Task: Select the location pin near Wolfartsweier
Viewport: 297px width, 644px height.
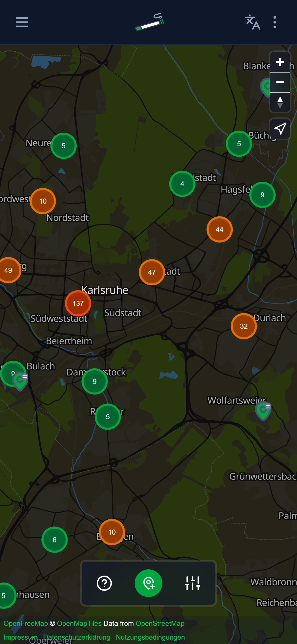Action: [x=263, y=411]
